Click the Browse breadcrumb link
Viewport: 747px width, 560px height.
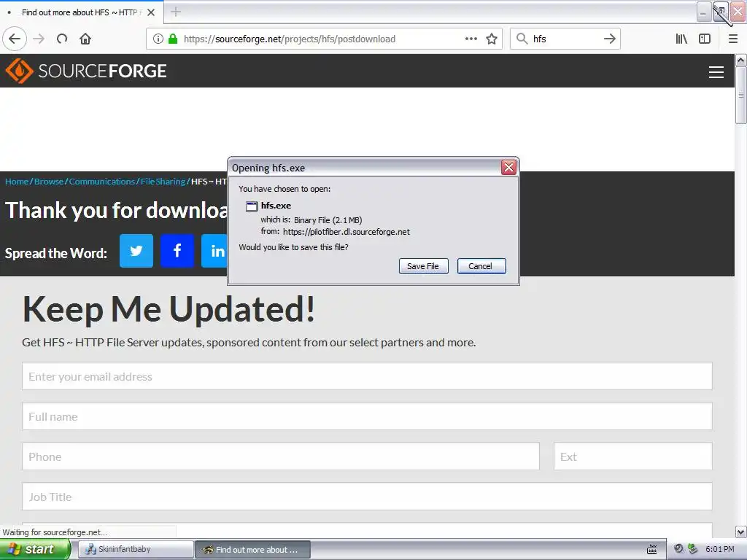click(x=49, y=182)
